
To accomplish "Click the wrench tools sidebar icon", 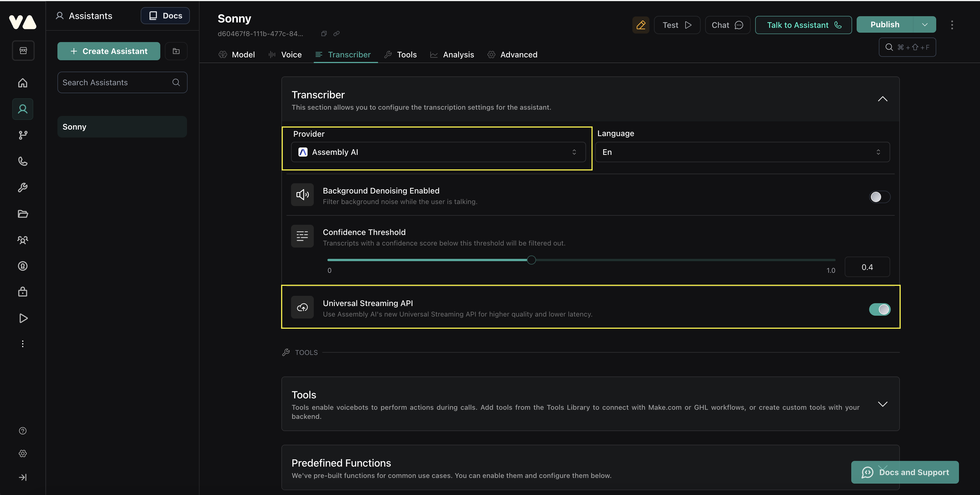I will pos(23,188).
